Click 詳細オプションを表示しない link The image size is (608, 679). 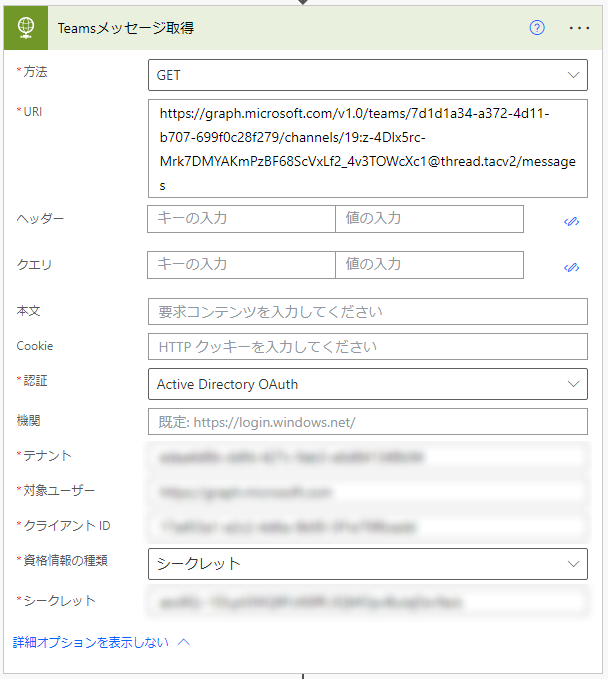point(91,642)
